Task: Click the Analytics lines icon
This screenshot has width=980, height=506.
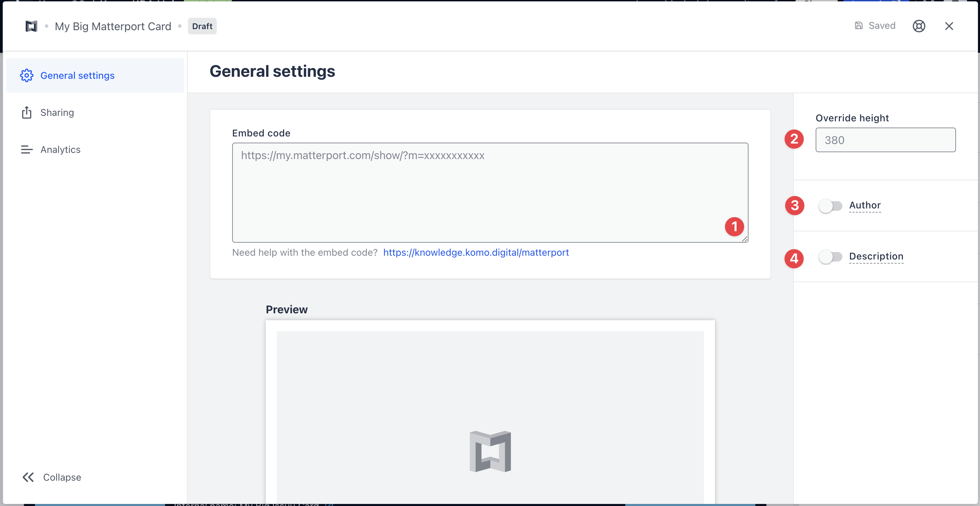Action: click(27, 149)
